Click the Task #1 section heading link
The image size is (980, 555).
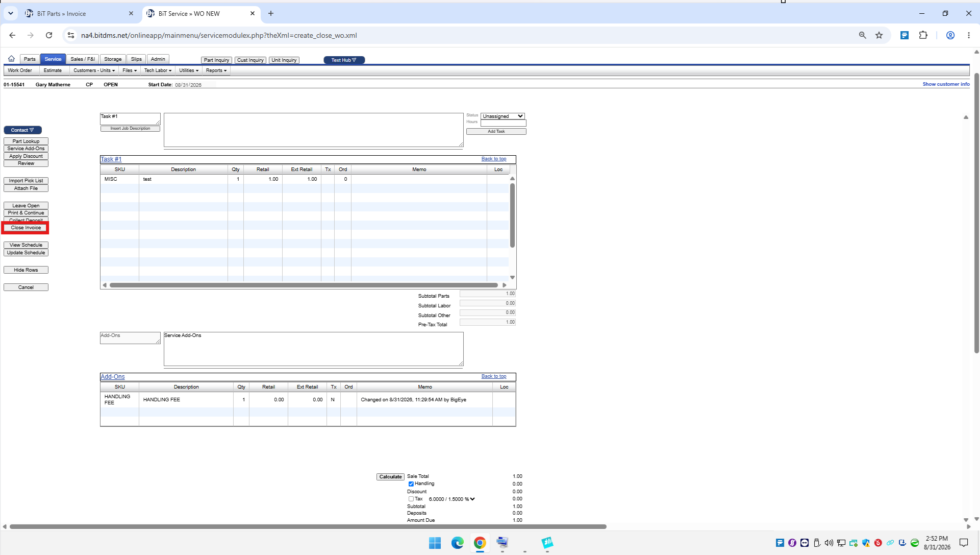[x=111, y=159]
